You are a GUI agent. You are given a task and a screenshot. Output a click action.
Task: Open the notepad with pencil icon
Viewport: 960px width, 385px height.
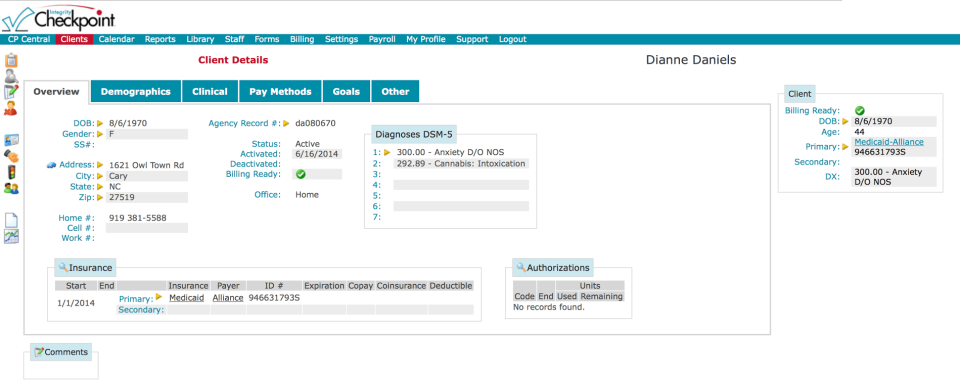(x=11, y=92)
